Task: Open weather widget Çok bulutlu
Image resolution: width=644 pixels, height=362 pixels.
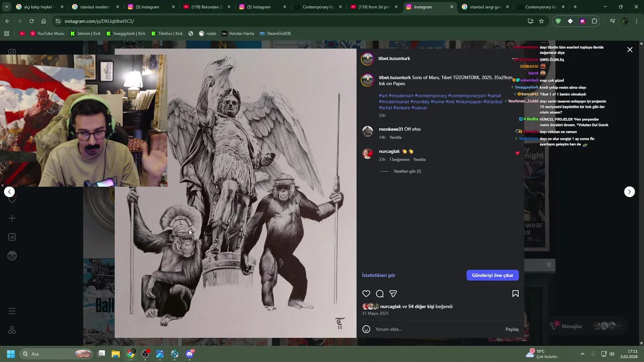Action: (x=543, y=354)
